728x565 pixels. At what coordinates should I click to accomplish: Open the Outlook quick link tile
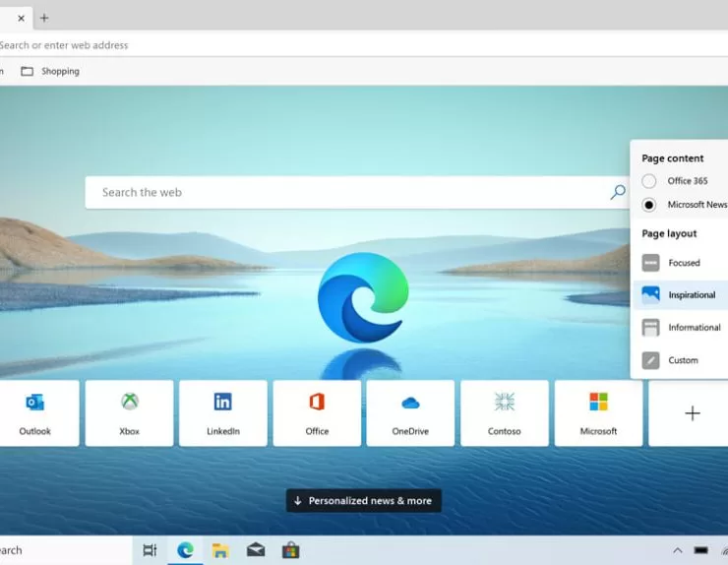pos(36,413)
